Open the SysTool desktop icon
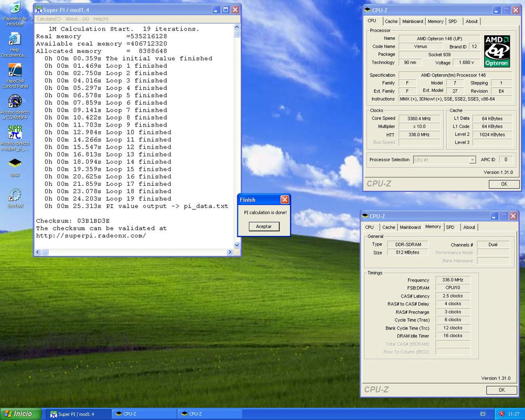The width and height of the screenshot is (525, 420). pos(15,198)
